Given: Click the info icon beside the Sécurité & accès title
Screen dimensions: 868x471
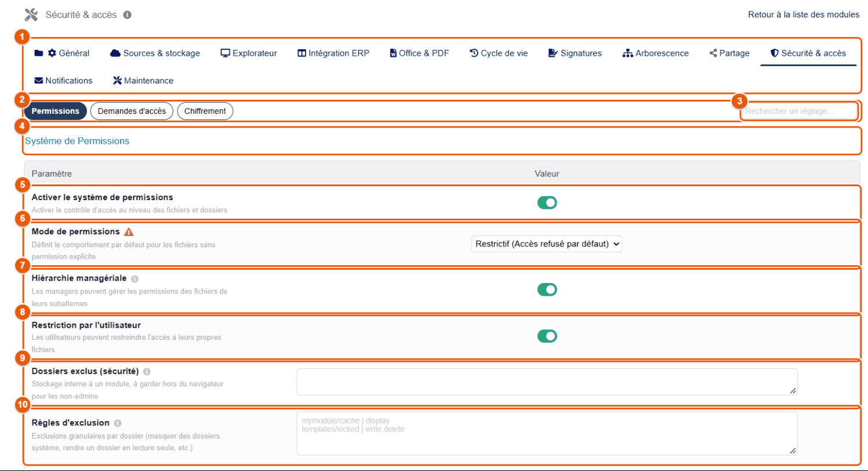Looking at the screenshot, I should [x=127, y=15].
